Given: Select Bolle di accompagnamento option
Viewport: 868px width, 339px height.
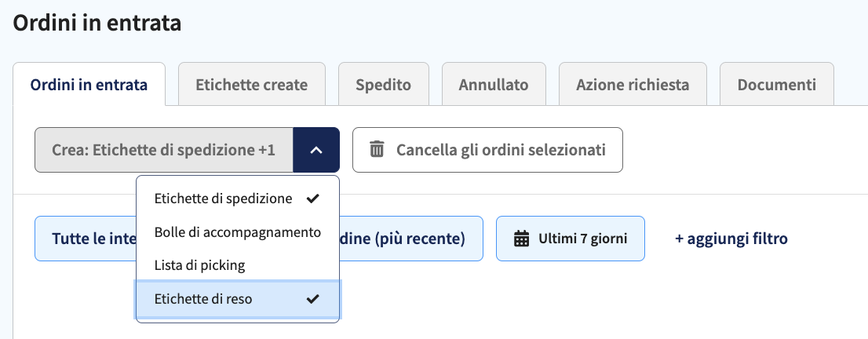Looking at the screenshot, I should [x=238, y=232].
